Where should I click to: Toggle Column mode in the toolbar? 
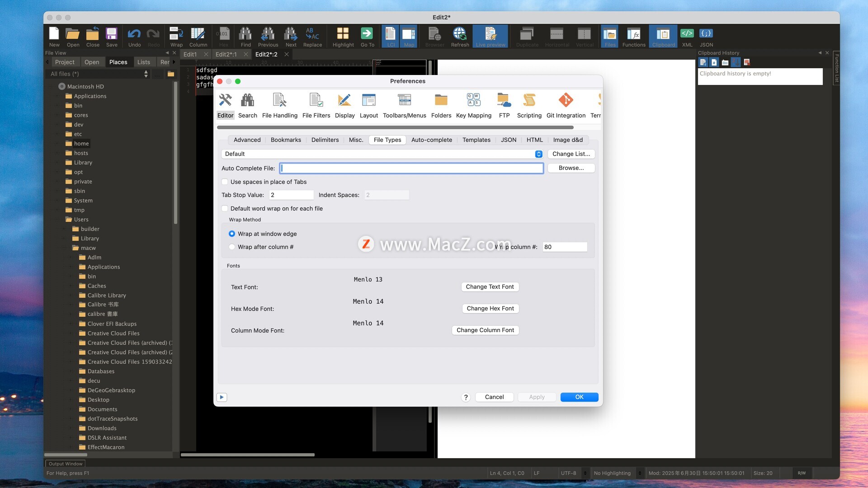coord(198,37)
